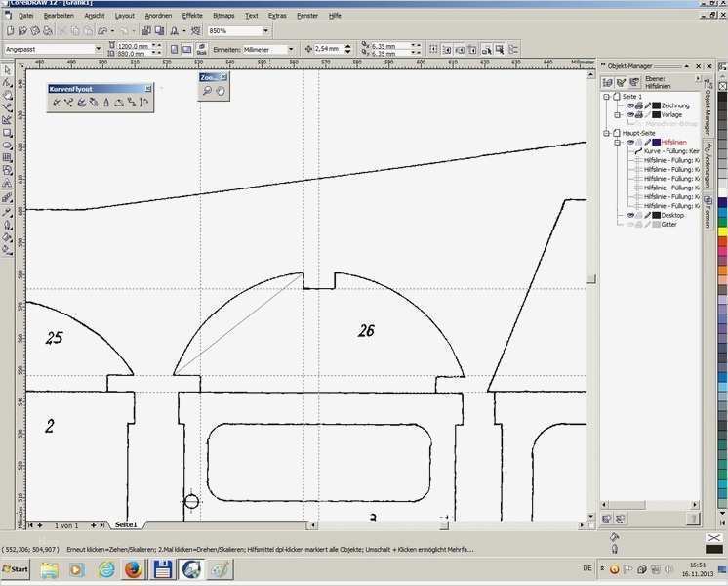The height and width of the screenshot is (586, 728).
Task: Click delete button at Objekt-Manager bottom
Action: tap(693, 519)
